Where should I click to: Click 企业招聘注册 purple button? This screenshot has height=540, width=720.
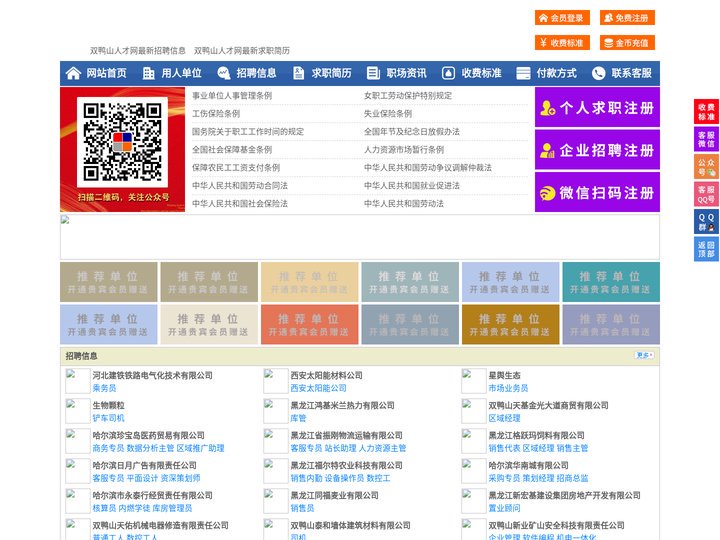597,150
